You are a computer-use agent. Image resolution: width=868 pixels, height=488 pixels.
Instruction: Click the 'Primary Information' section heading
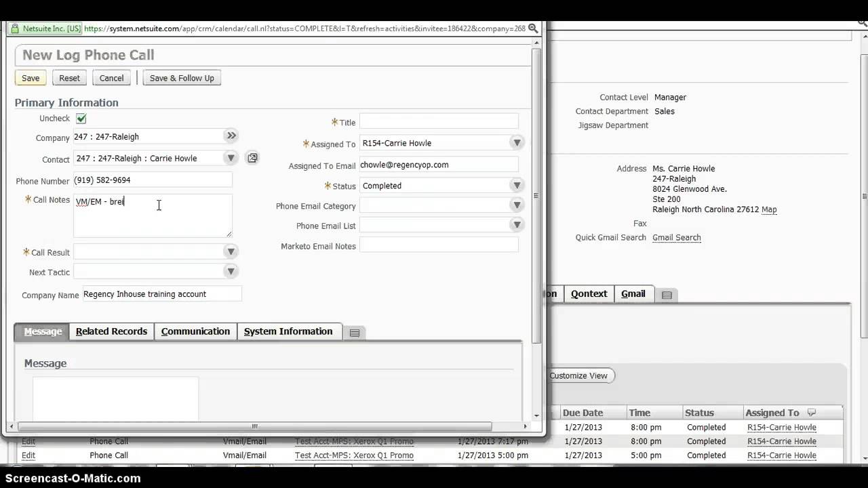(66, 102)
